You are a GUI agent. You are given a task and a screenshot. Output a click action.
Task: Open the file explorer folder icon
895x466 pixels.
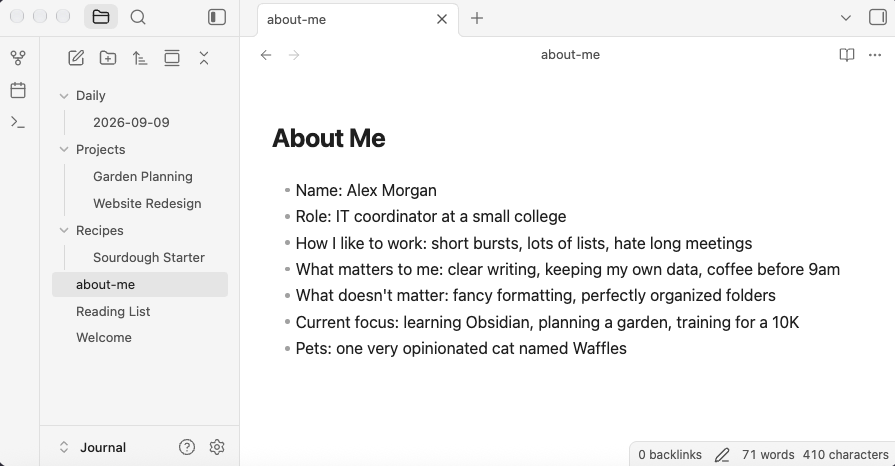pyautogui.click(x=101, y=17)
